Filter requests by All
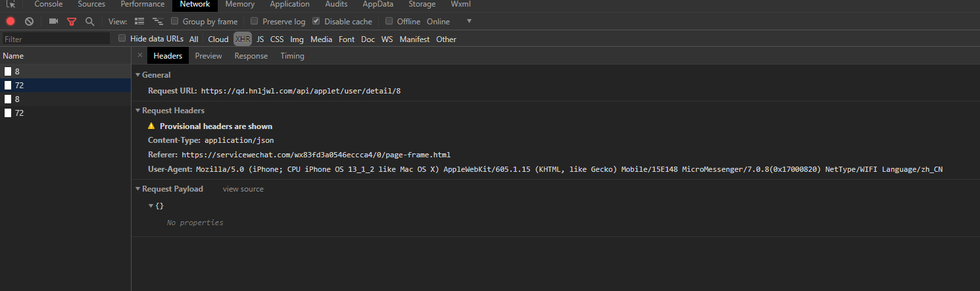 tap(194, 39)
